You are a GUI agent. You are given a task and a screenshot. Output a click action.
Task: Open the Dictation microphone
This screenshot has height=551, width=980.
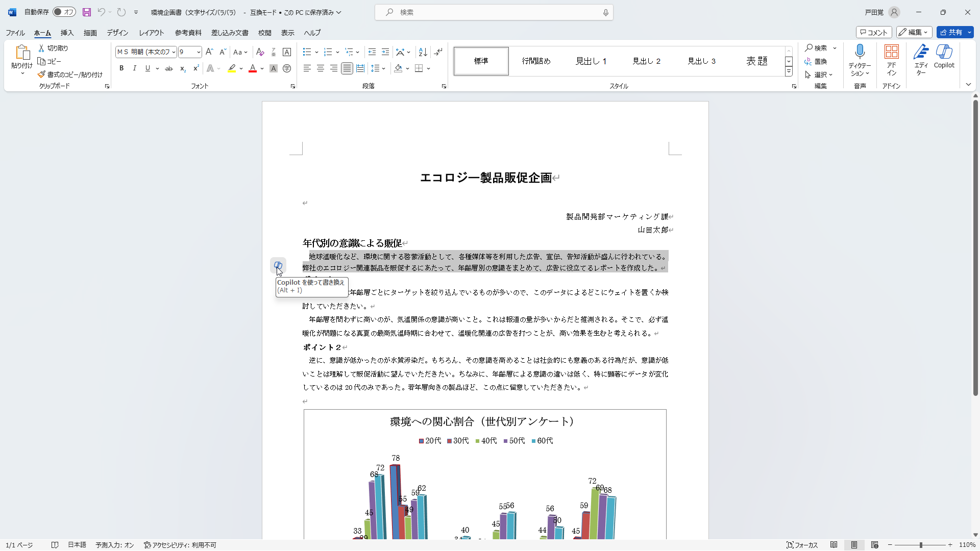860,51
